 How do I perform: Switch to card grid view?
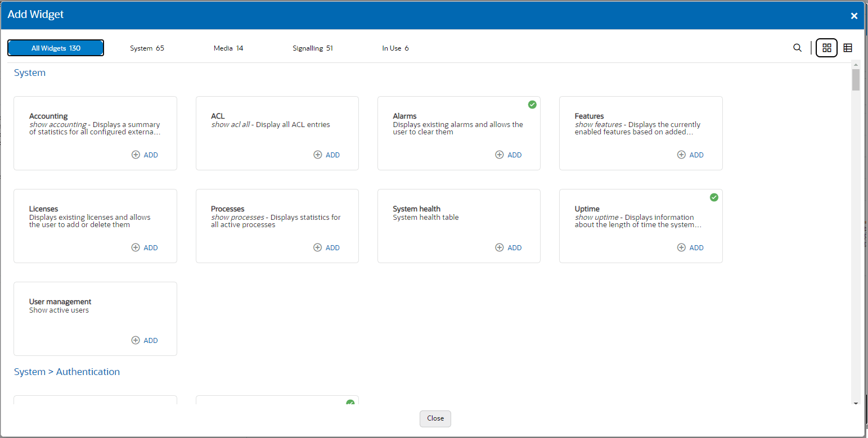pyautogui.click(x=826, y=48)
